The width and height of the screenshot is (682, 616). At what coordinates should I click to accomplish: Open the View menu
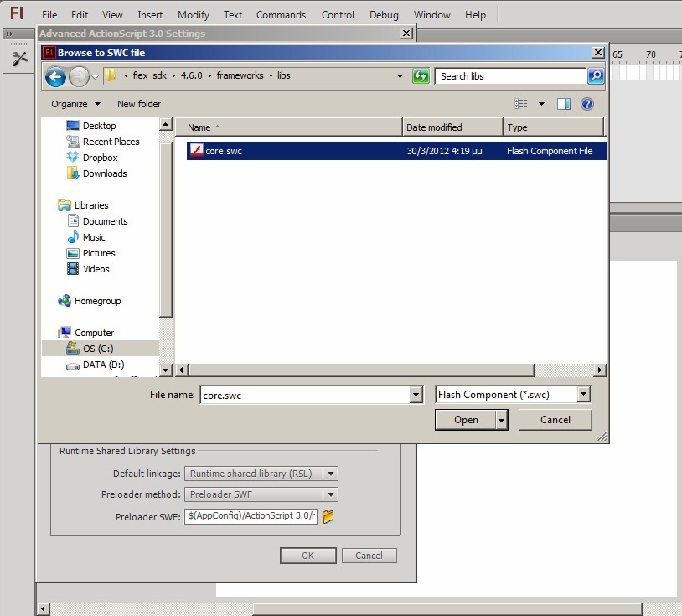(x=112, y=15)
